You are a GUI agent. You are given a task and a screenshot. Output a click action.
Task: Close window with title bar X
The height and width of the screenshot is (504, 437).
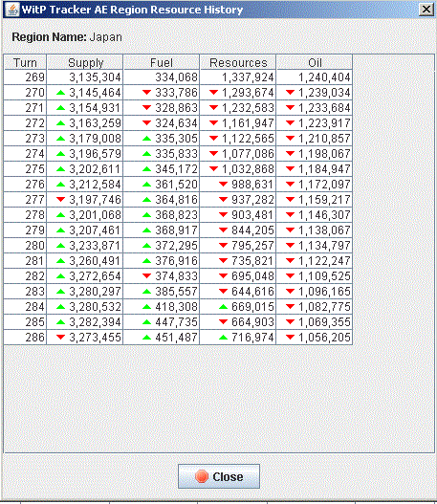tap(426, 10)
